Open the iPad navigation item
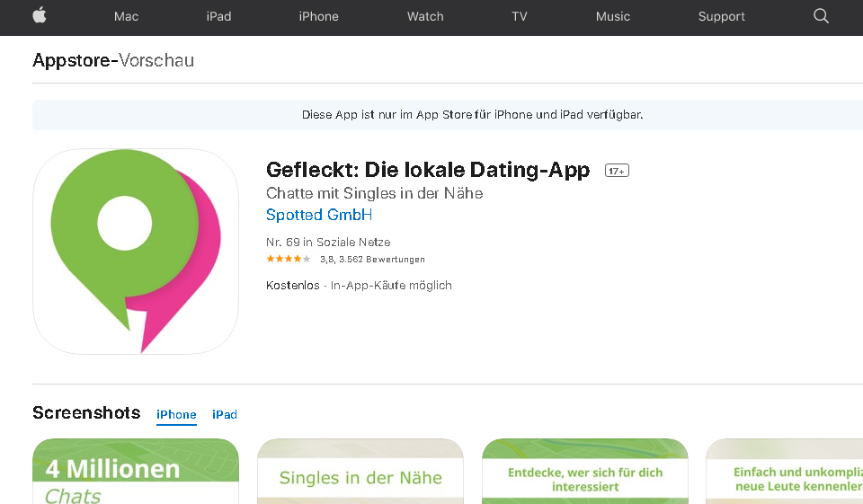Viewport: 863px width, 504px height. tap(218, 16)
